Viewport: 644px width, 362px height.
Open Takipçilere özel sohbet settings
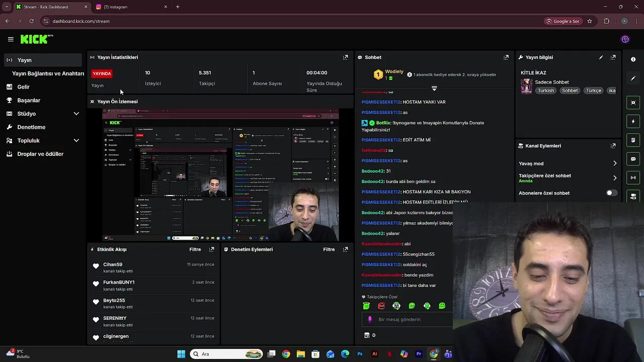pos(568,177)
